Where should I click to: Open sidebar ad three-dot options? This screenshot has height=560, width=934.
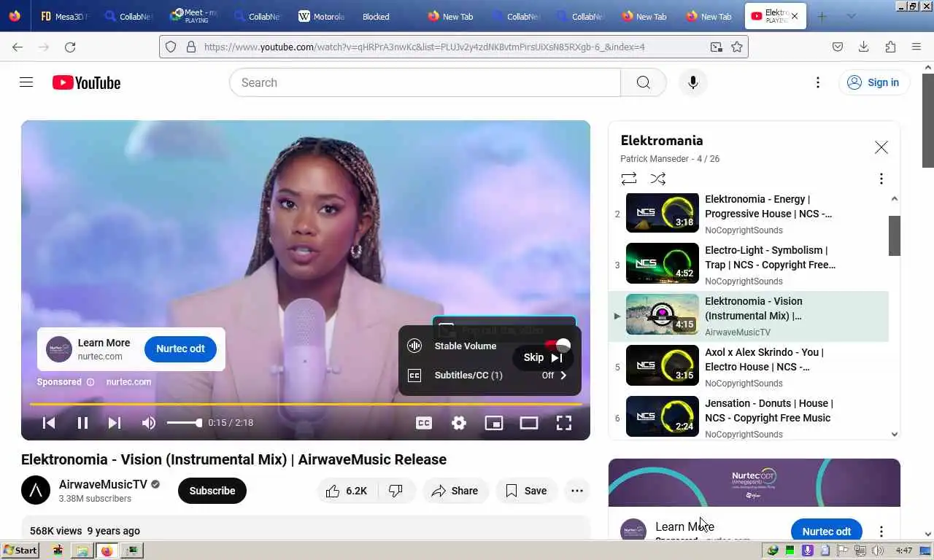tap(881, 532)
